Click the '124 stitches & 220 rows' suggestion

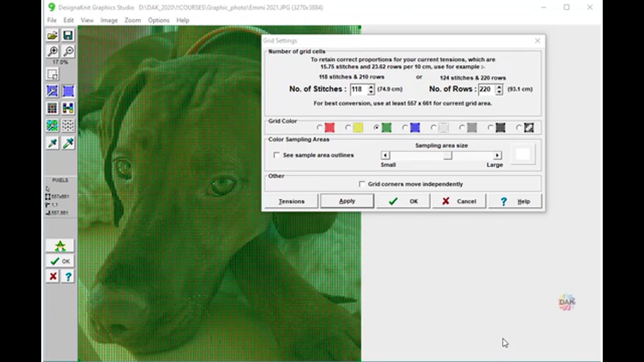(x=473, y=78)
